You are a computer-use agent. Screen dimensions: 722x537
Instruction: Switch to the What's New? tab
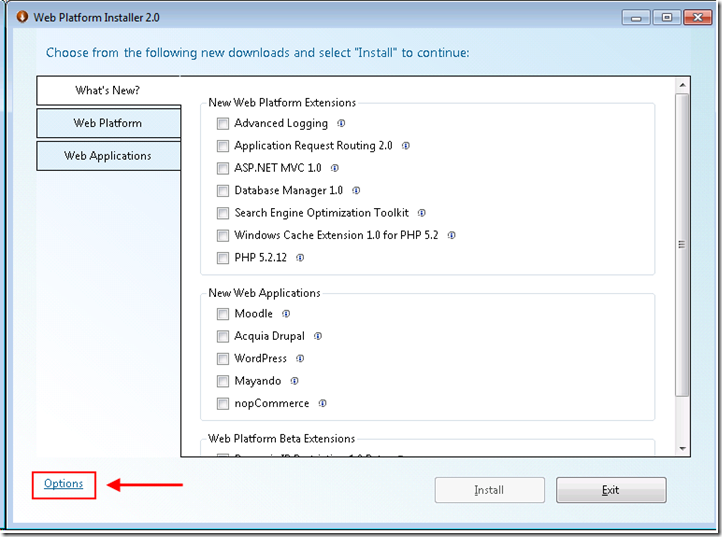click(108, 90)
